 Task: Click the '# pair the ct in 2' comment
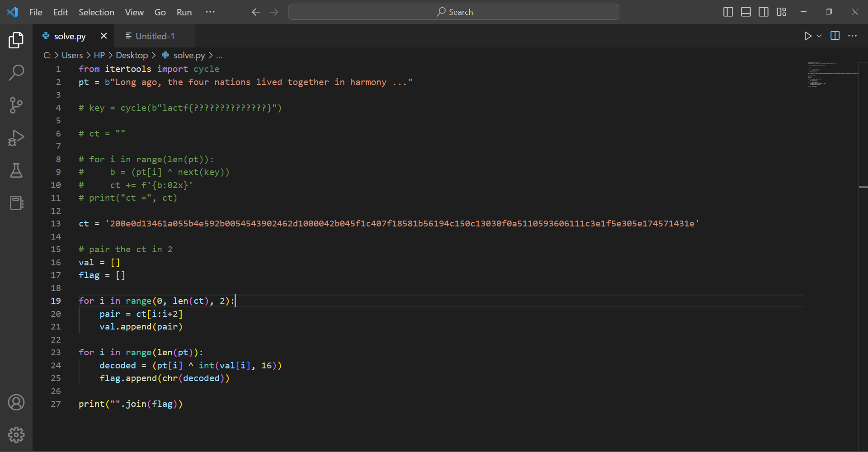(x=126, y=250)
